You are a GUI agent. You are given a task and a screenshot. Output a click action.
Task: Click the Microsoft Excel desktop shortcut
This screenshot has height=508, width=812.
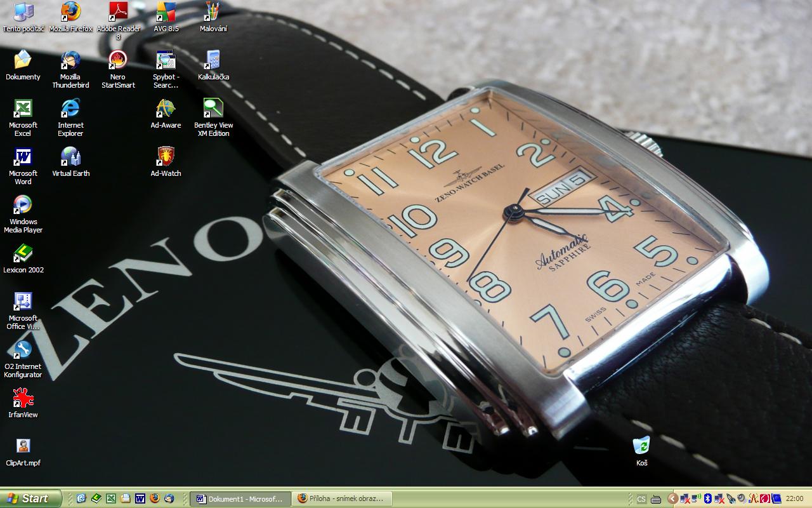[23, 109]
